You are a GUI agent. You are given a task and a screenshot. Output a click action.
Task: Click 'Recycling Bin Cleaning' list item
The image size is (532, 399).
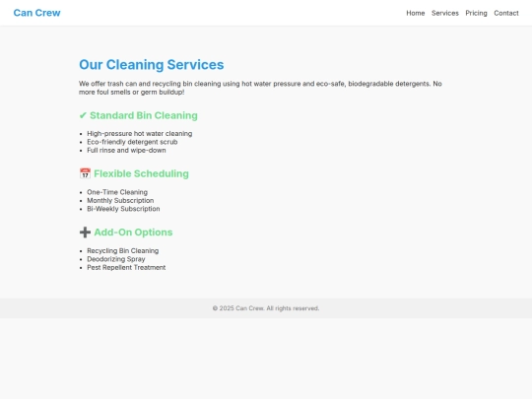pos(122,251)
